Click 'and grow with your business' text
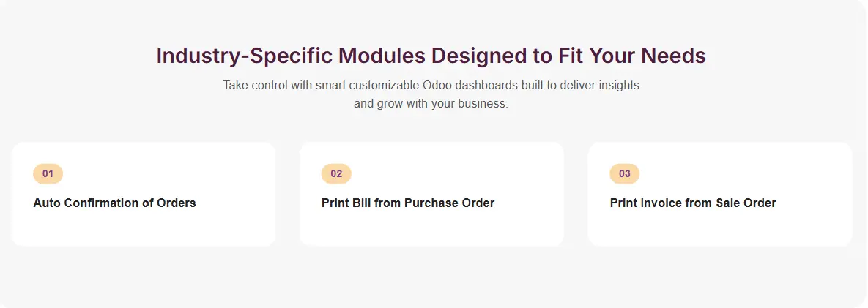Viewport: 868px width, 308px height. (431, 103)
